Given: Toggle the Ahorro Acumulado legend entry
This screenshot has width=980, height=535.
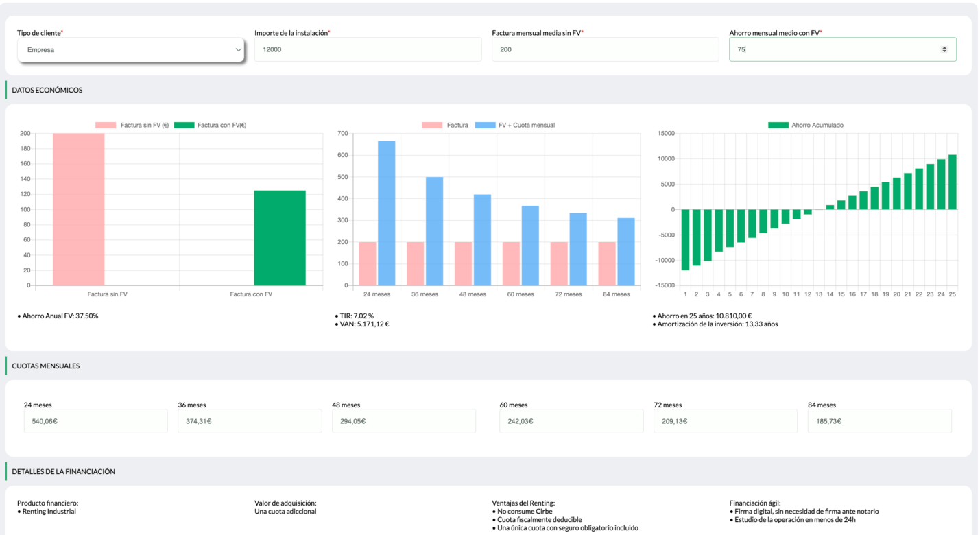Looking at the screenshot, I should tap(806, 126).
